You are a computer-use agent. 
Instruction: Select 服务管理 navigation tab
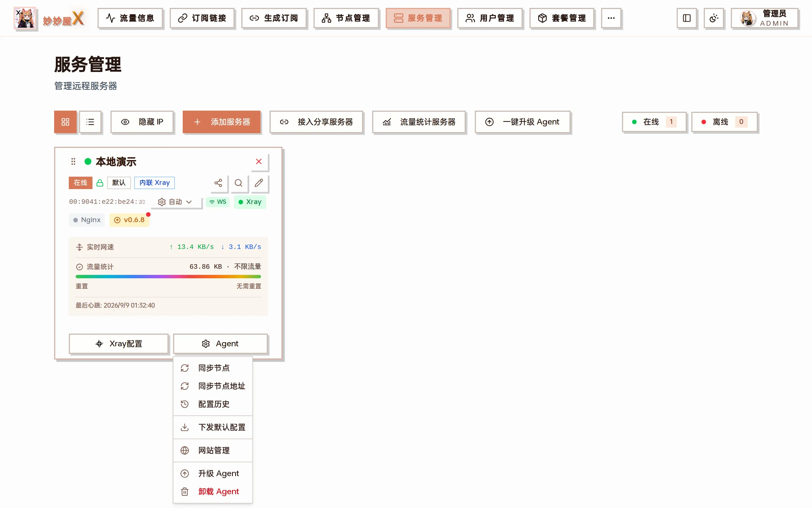tap(418, 18)
